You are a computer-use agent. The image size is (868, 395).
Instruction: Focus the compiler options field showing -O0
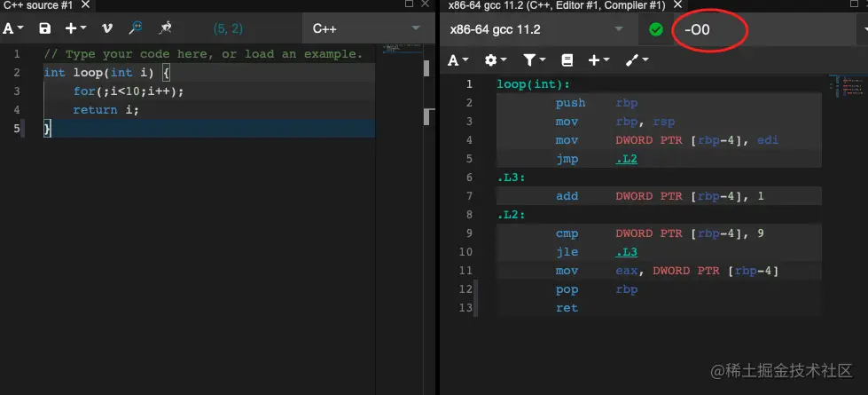pos(764,29)
